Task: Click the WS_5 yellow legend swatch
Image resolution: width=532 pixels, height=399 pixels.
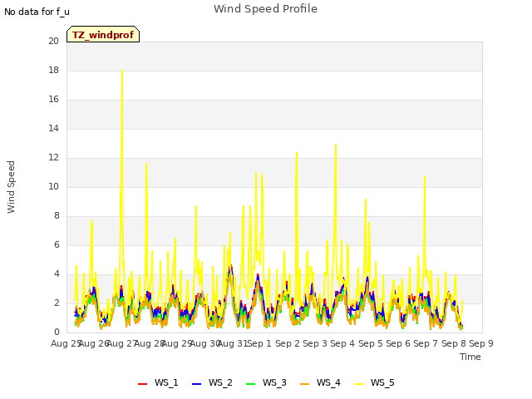Action: click(x=358, y=384)
